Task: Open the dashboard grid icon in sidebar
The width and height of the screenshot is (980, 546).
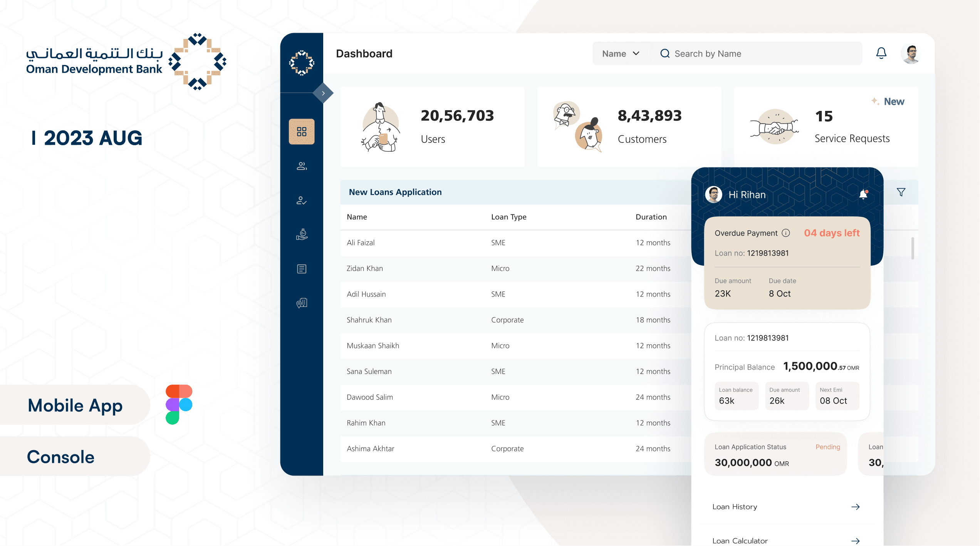Action: pyautogui.click(x=302, y=132)
